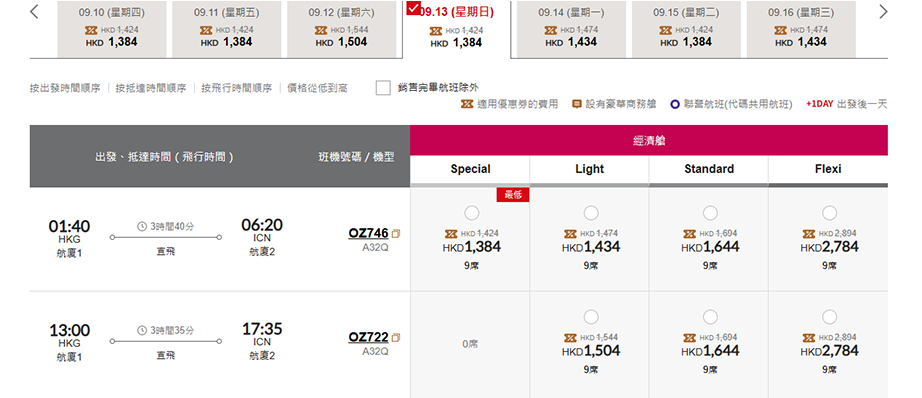This screenshot has width=922, height=398.
Task: Open the OZ722 flight details link
Action: pyautogui.click(x=368, y=337)
